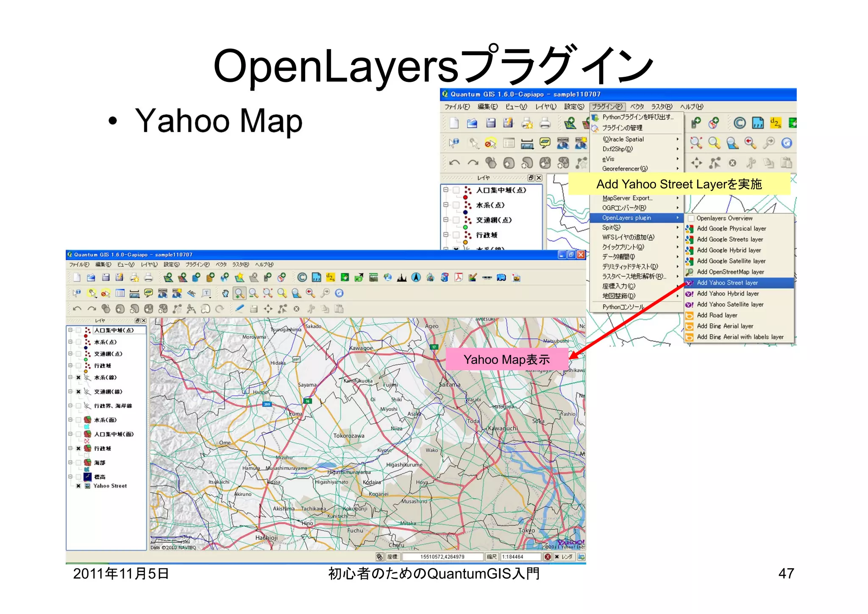Open the histogram-style raster terrain plugin icon
Image resolution: width=868 pixels, height=614 pixels.
402,278
